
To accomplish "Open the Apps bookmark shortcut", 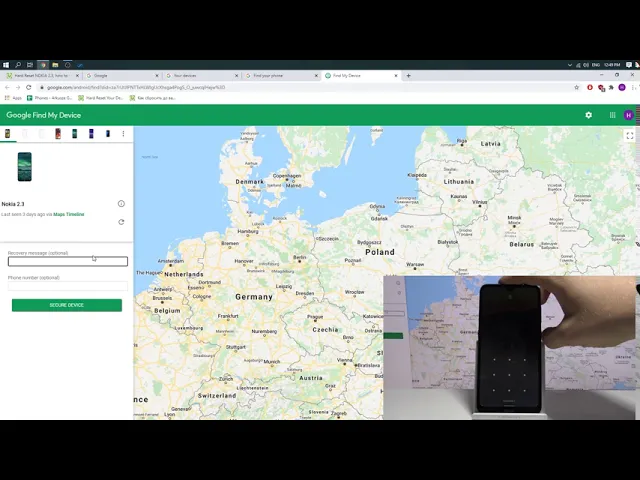I will pyautogui.click(x=13, y=98).
